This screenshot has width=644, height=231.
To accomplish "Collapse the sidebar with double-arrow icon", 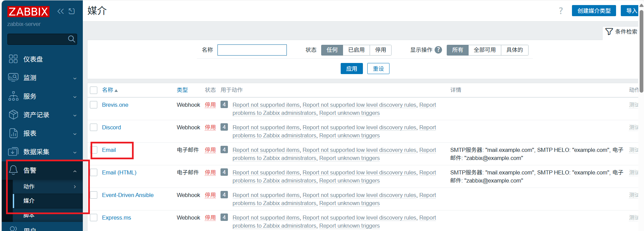I will 61,11.
